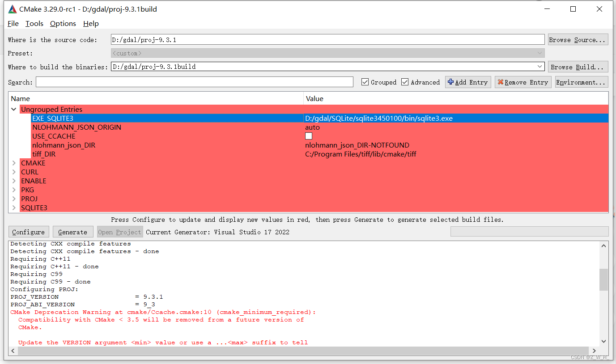Open the build binaries path dropdown
Image resolution: width=616 pixels, height=364 pixels.
(x=540, y=67)
